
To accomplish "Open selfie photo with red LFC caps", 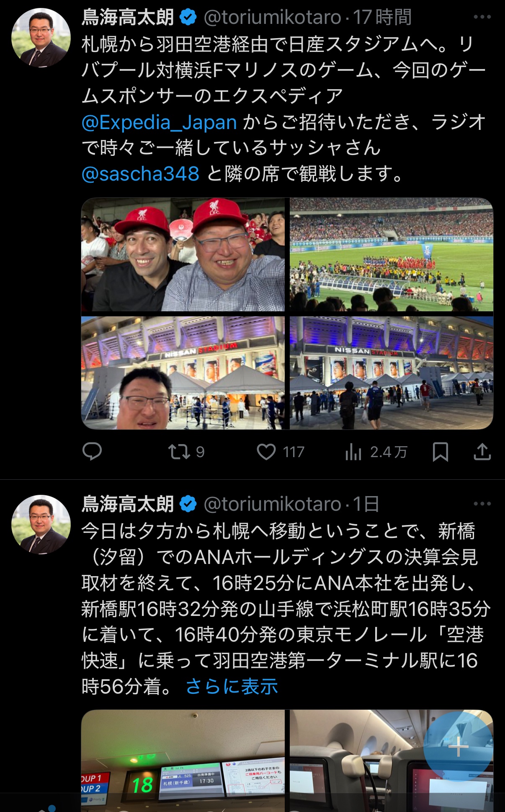I will [x=183, y=254].
